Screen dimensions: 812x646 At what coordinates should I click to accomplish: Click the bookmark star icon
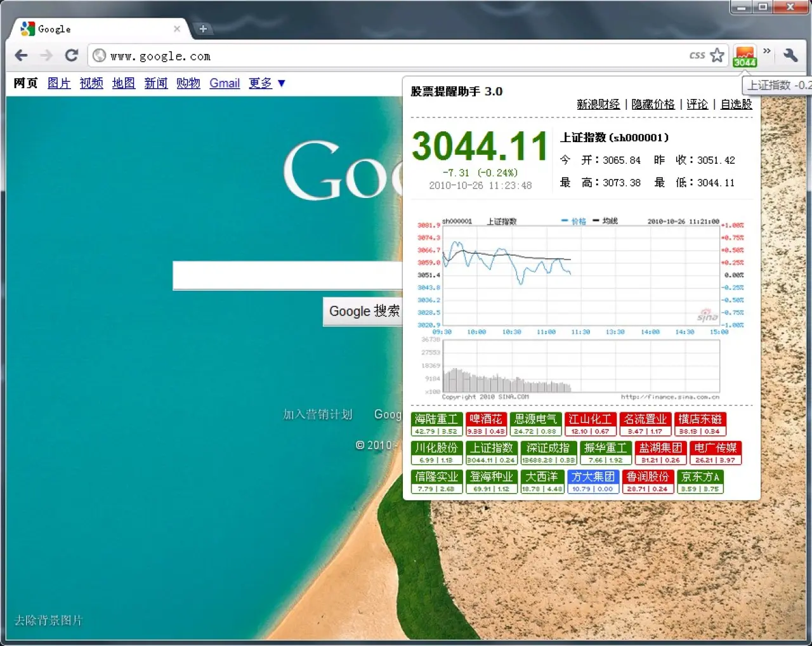[x=717, y=55]
